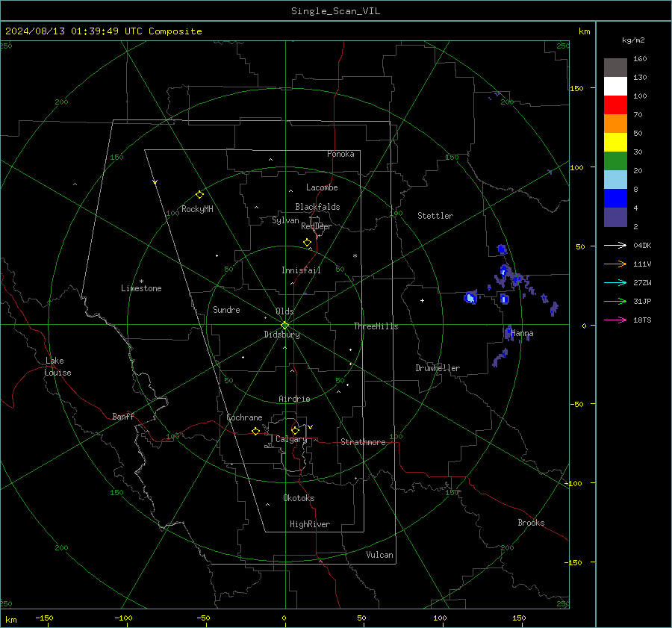The image size is (672, 628).
Task: Click the Single_Scan_VIL title
Action: point(335,11)
